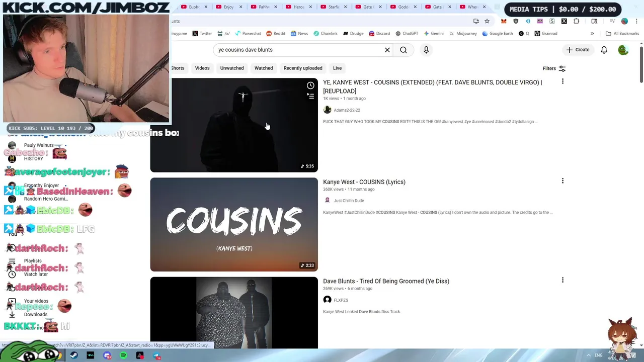Open the Midjourney bookmark
644x362 pixels.
463,34
